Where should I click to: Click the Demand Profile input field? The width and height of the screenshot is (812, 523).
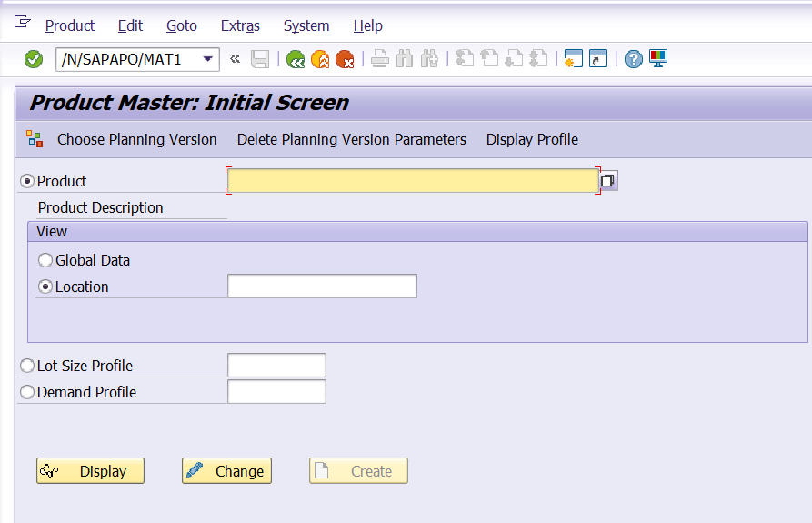276,391
